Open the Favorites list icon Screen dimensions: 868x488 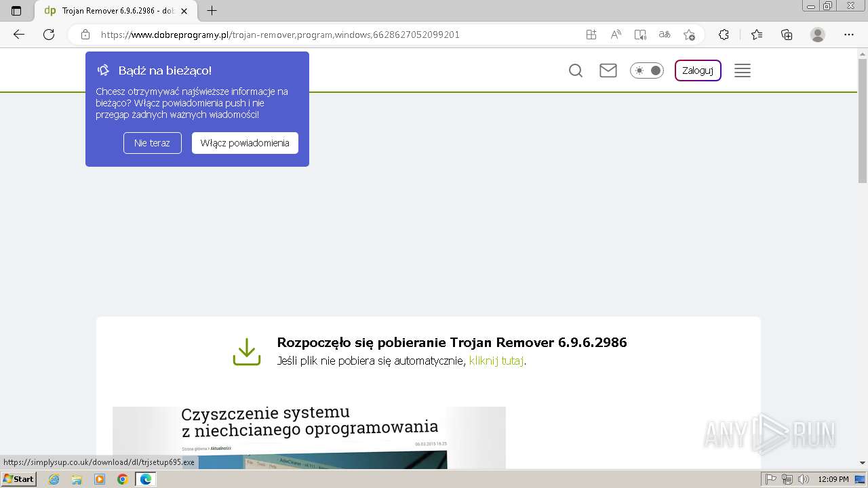[757, 35]
